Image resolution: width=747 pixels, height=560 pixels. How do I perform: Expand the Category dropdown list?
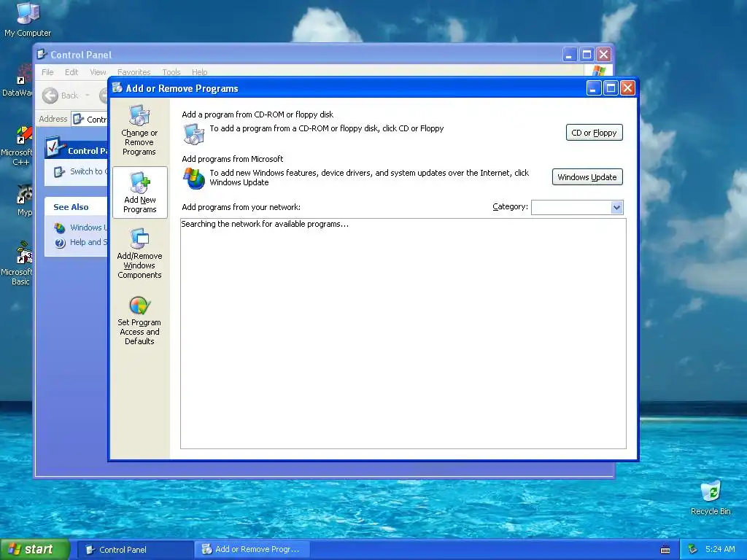[x=616, y=207]
